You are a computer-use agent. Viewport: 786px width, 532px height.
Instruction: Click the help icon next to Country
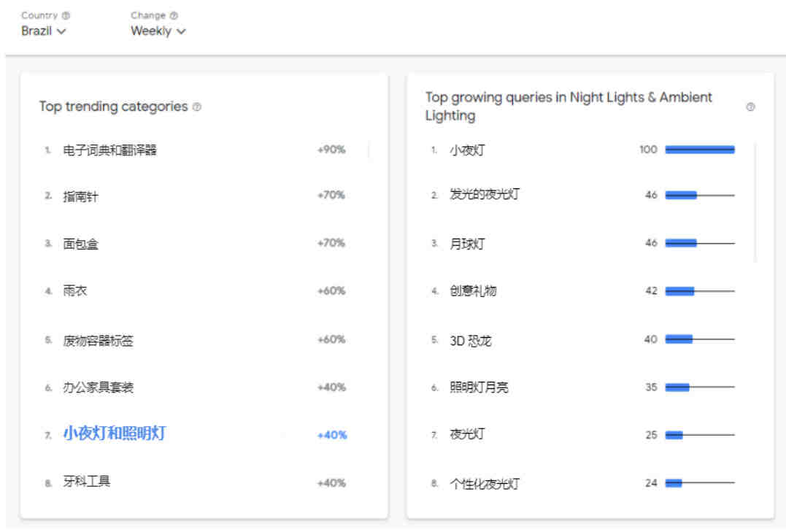(66, 15)
